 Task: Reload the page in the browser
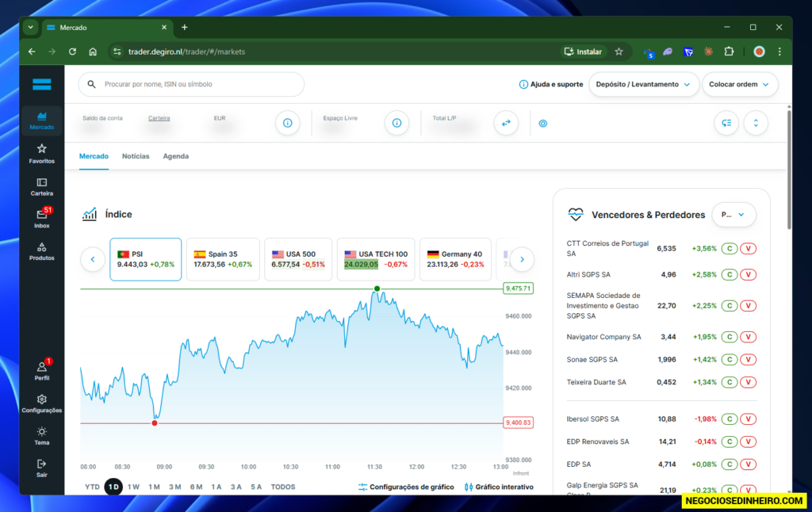(x=72, y=52)
